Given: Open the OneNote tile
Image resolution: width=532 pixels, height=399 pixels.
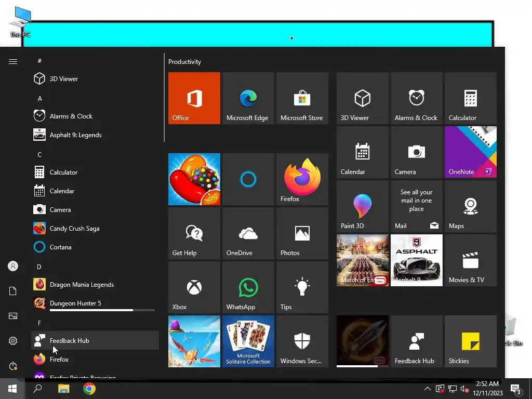Looking at the screenshot, I should pyautogui.click(x=470, y=152).
